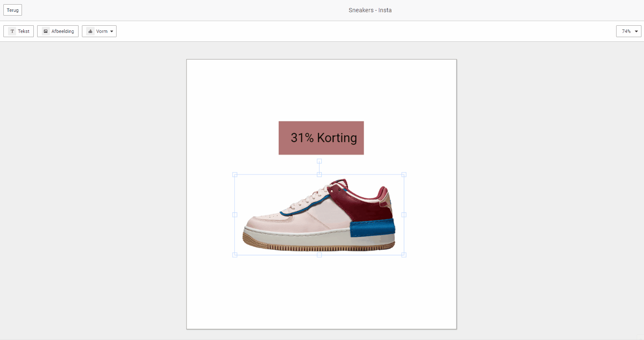Grab the rotation handle above the sneaker
Viewport: 644px width, 340px height.
pos(319,161)
